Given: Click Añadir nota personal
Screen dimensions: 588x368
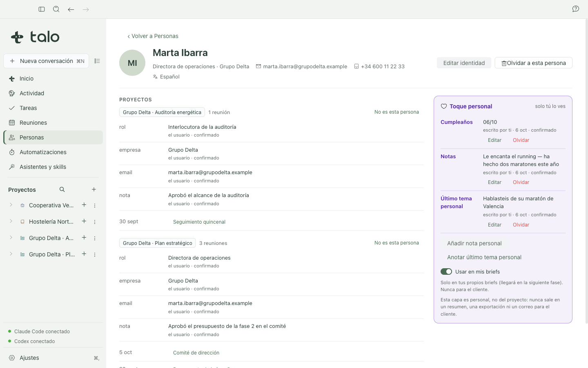Looking at the screenshot, I should tap(474, 243).
